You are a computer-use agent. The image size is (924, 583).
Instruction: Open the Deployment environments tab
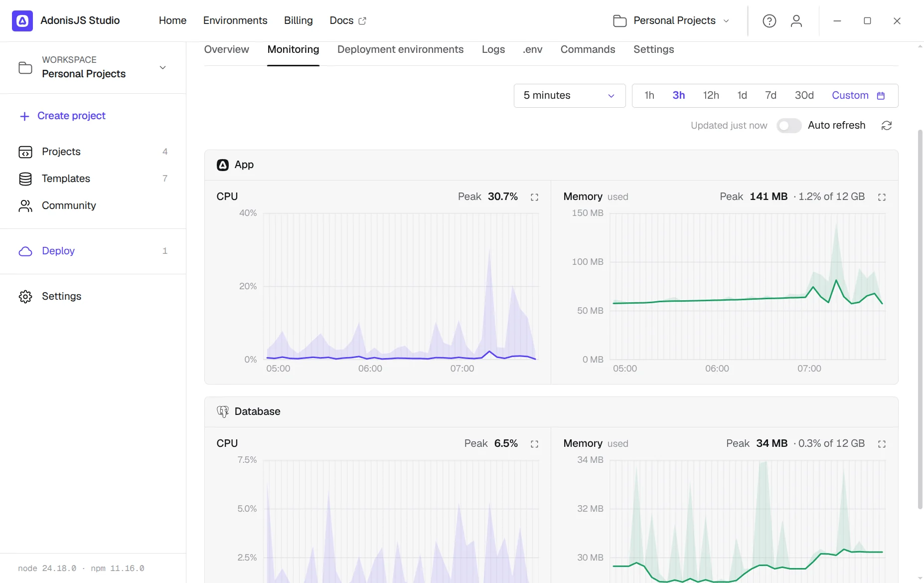point(400,49)
